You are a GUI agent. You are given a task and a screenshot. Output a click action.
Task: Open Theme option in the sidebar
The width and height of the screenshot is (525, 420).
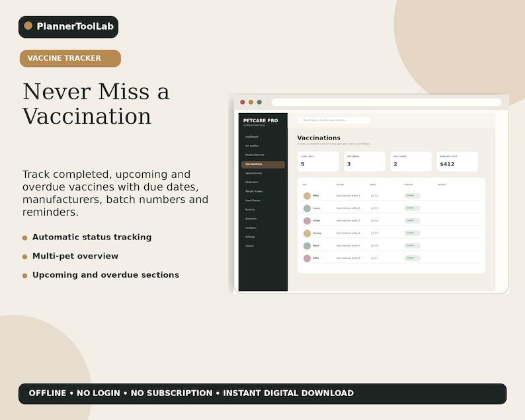[x=249, y=246]
